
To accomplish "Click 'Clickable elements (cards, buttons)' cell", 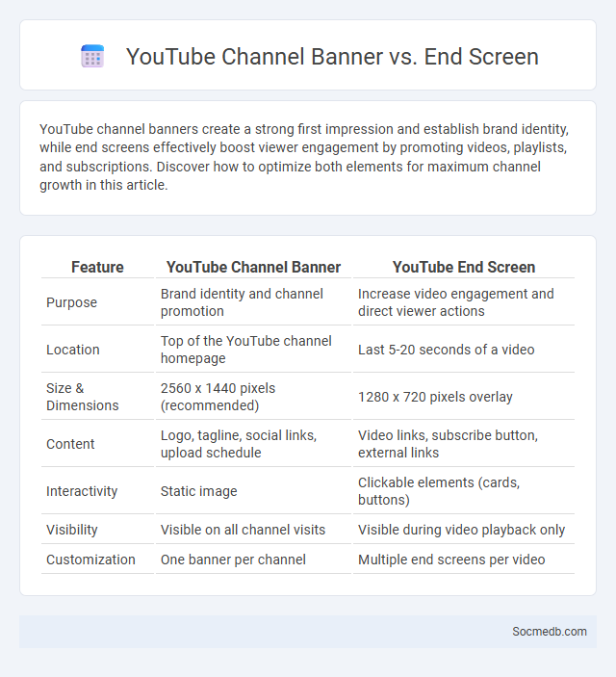I will (464, 491).
